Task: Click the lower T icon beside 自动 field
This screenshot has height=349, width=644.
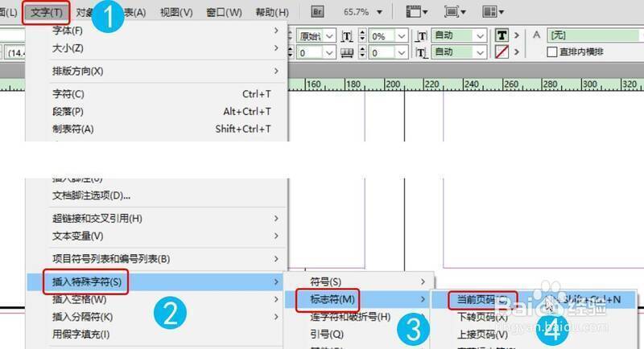Action: 421,53
